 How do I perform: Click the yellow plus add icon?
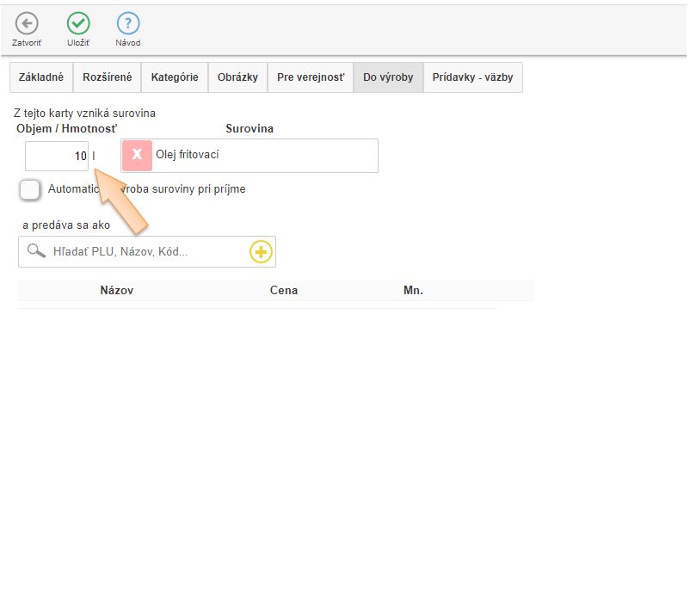[261, 251]
